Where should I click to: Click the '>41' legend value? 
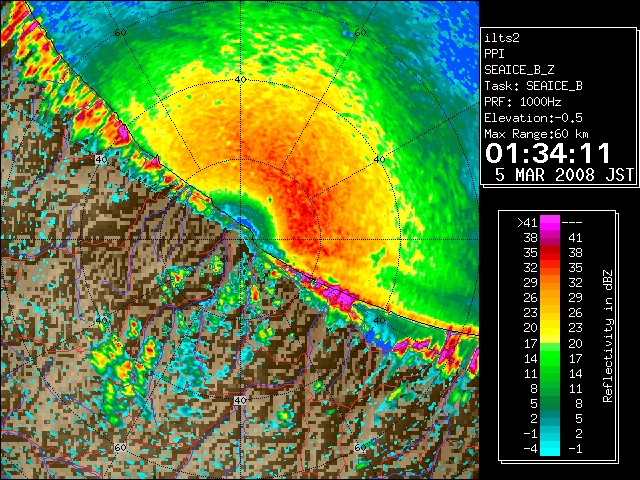527,222
